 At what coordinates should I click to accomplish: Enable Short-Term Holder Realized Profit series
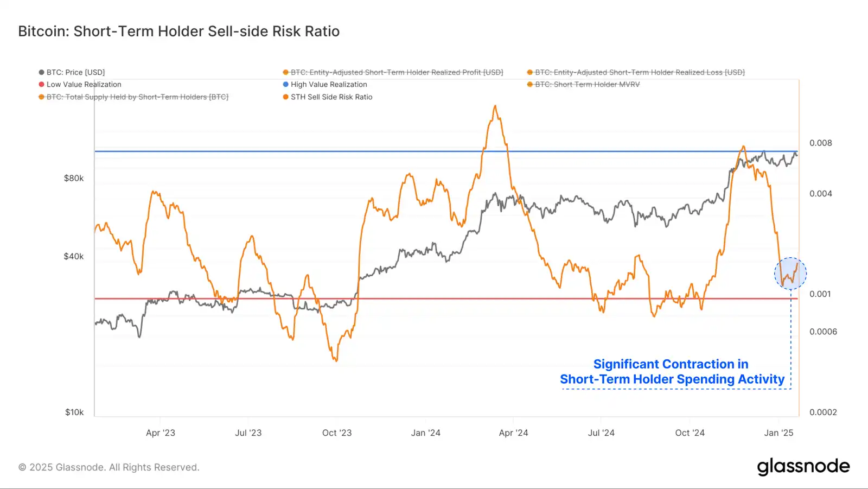click(x=393, y=72)
